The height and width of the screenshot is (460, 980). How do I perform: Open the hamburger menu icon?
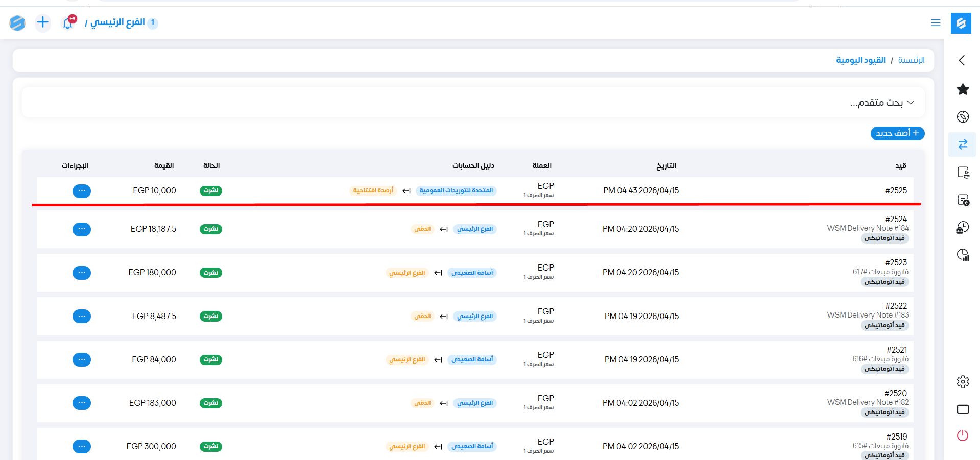[936, 23]
